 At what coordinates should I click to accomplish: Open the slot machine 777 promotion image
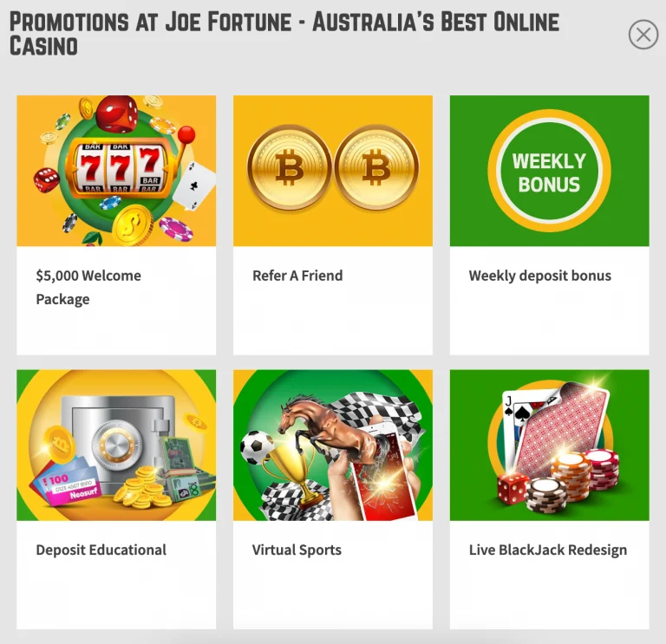click(x=116, y=171)
